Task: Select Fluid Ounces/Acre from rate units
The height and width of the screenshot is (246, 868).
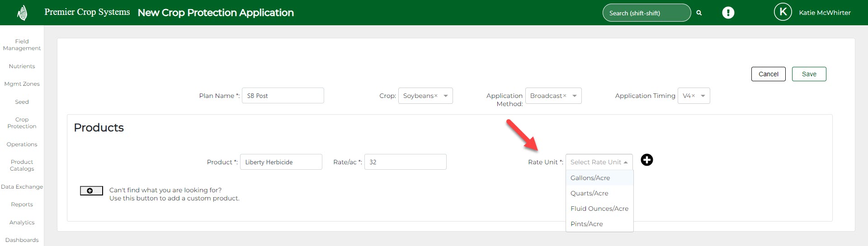Action: (599, 209)
